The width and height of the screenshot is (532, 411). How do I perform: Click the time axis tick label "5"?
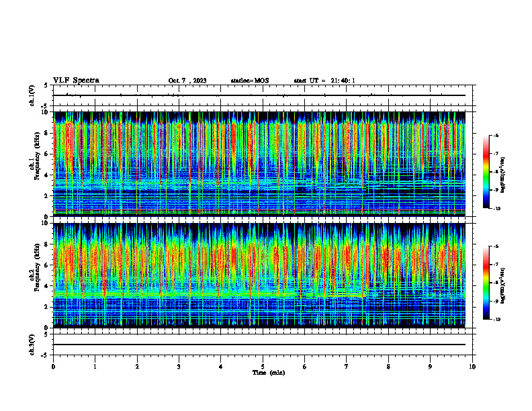pos(263,367)
